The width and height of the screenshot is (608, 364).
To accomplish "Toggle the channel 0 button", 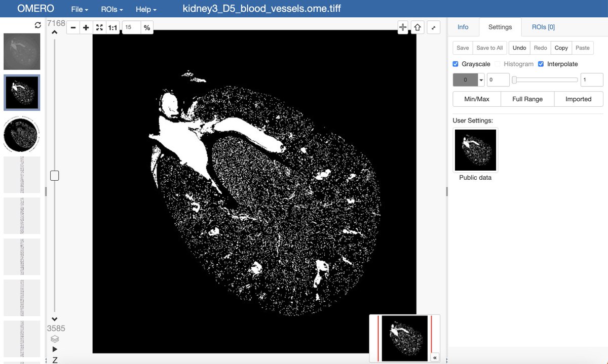I will click(x=465, y=80).
